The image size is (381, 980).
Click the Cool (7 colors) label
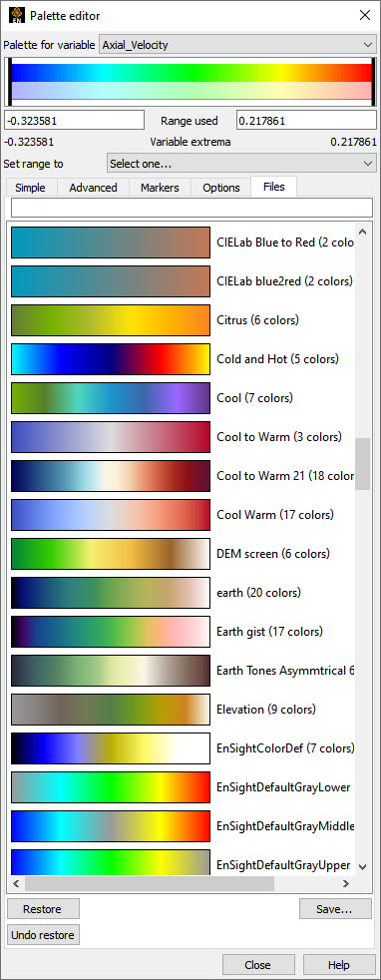pyautogui.click(x=254, y=397)
